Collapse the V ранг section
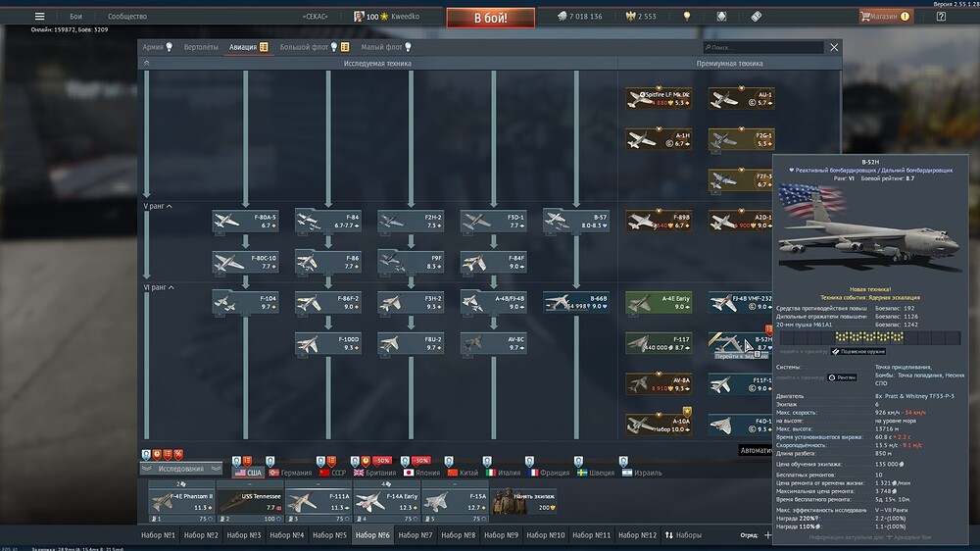The height and width of the screenshot is (551, 980). (170, 206)
